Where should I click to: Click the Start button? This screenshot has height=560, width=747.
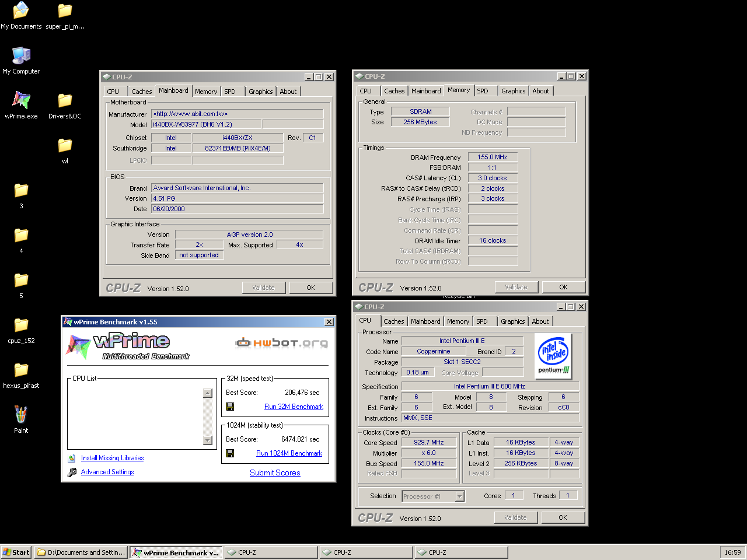16,552
